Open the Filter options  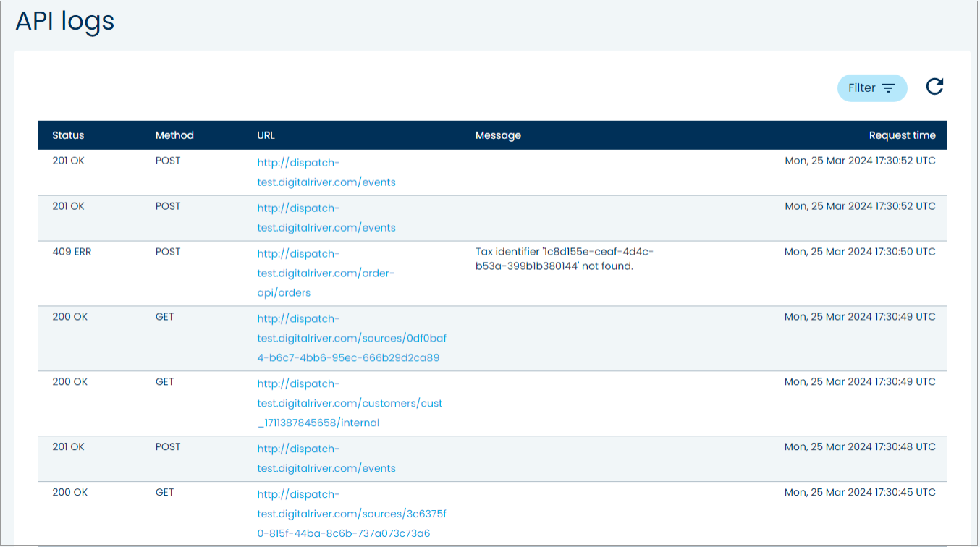(x=871, y=88)
